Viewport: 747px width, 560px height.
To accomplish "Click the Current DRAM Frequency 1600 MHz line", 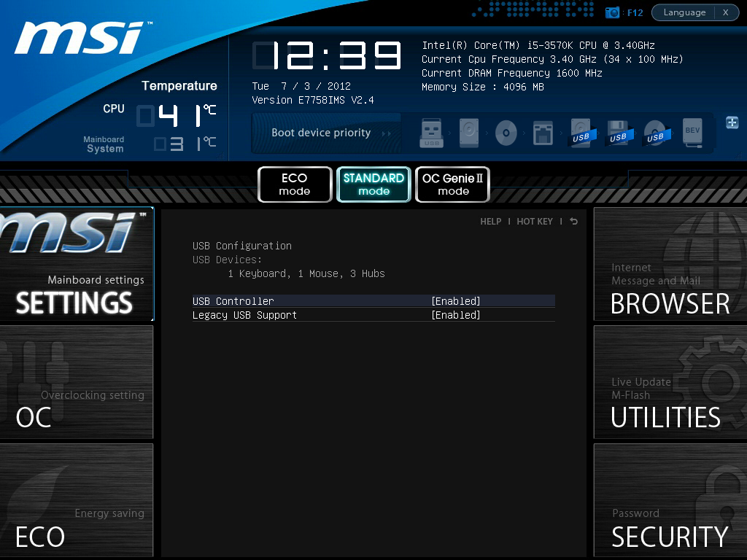I will coord(512,73).
